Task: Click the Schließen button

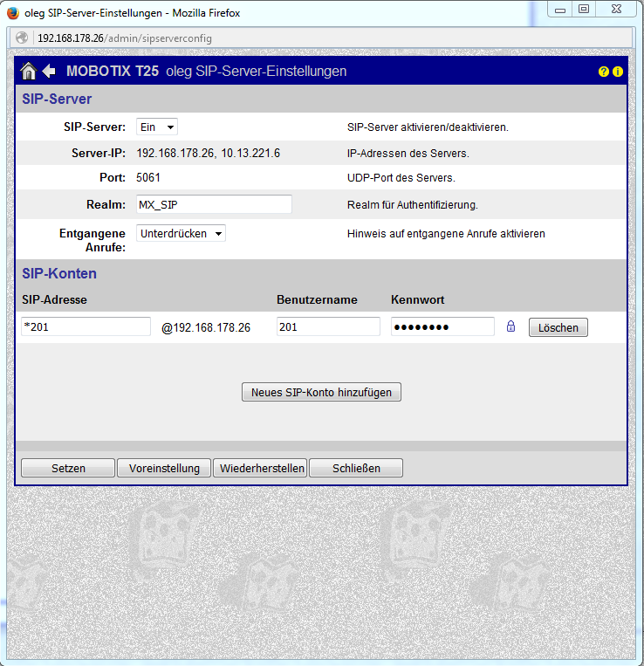Action: 356,468
